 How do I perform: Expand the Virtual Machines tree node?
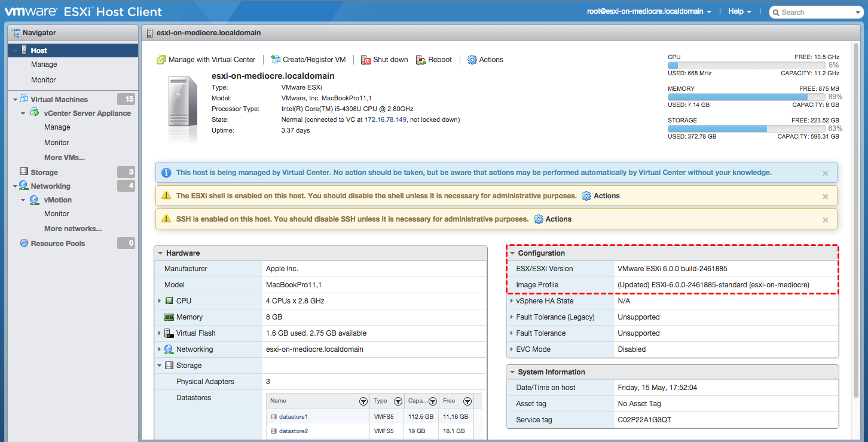(x=16, y=99)
